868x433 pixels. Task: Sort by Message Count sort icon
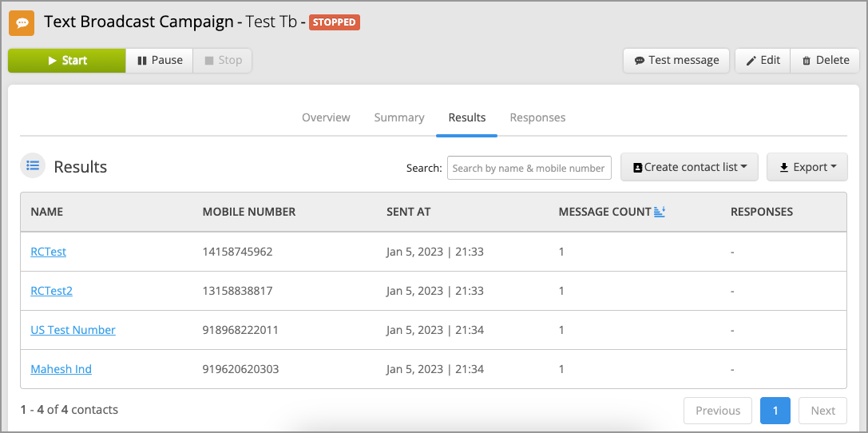(x=660, y=212)
